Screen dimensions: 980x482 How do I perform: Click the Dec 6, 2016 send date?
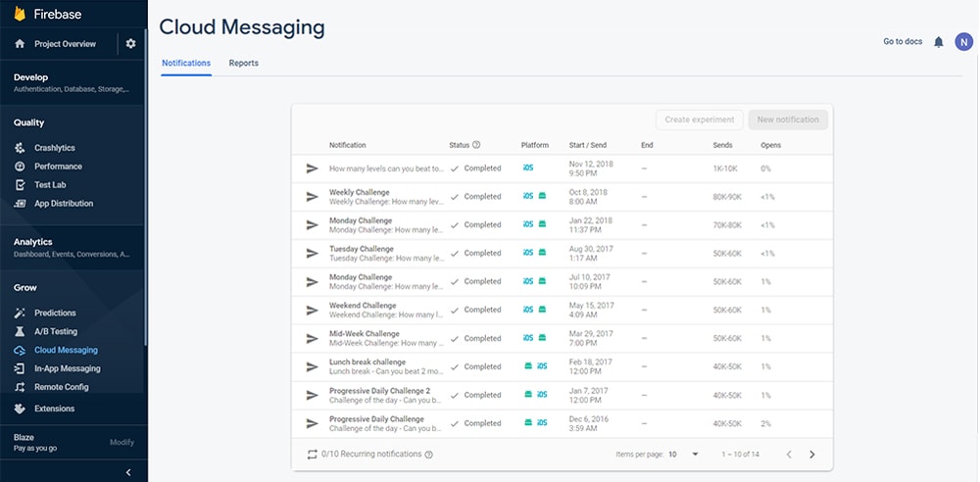point(589,424)
